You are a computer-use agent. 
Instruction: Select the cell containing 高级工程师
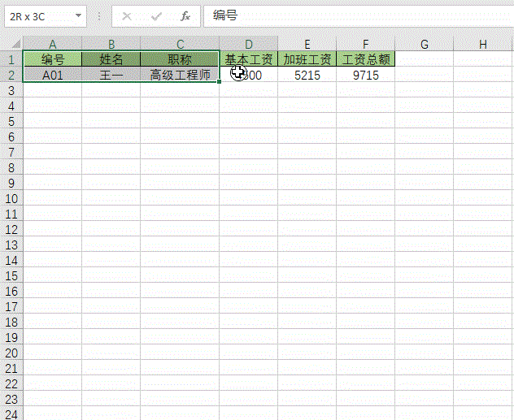click(x=180, y=75)
